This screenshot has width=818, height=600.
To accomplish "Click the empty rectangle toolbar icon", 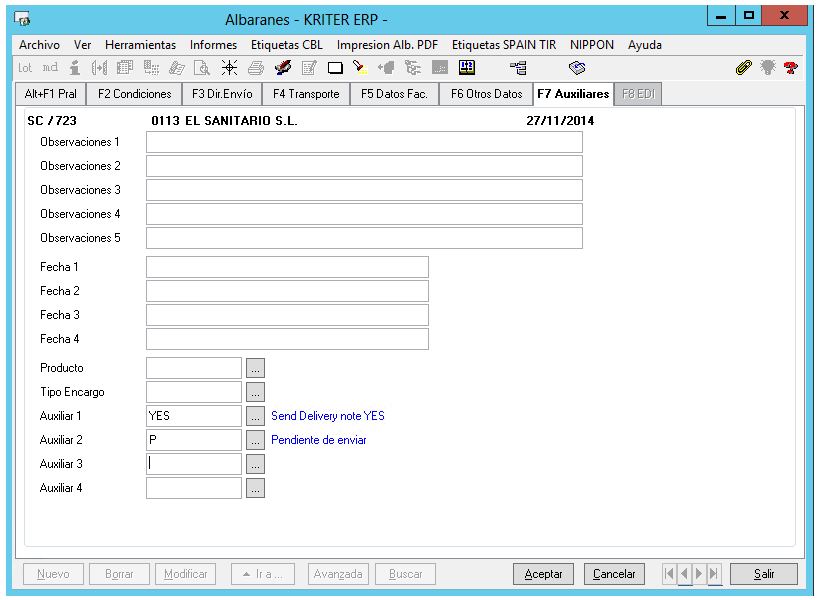I will click(335, 68).
